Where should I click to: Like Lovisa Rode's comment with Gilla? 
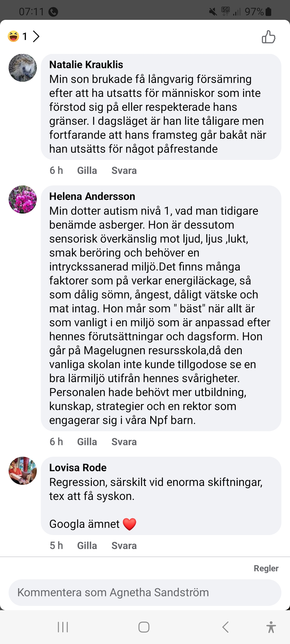(x=87, y=546)
